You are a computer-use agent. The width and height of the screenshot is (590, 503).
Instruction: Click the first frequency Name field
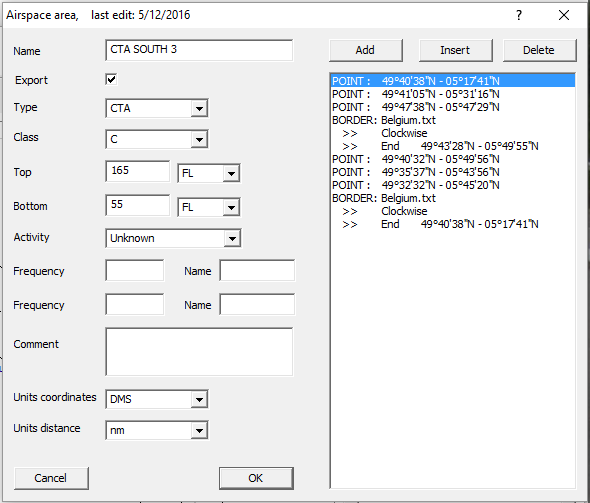[x=257, y=270]
